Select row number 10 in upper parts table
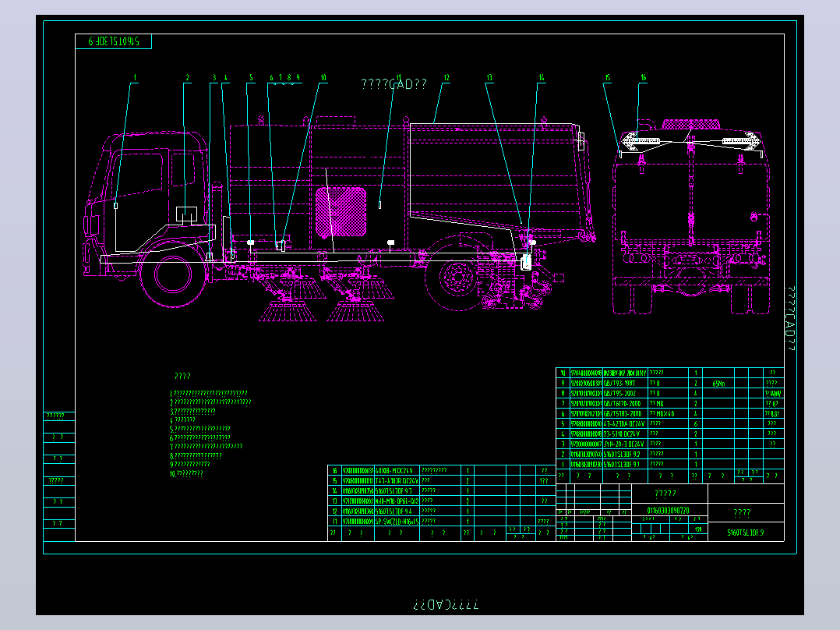The height and width of the screenshot is (630, 840). coord(563,373)
